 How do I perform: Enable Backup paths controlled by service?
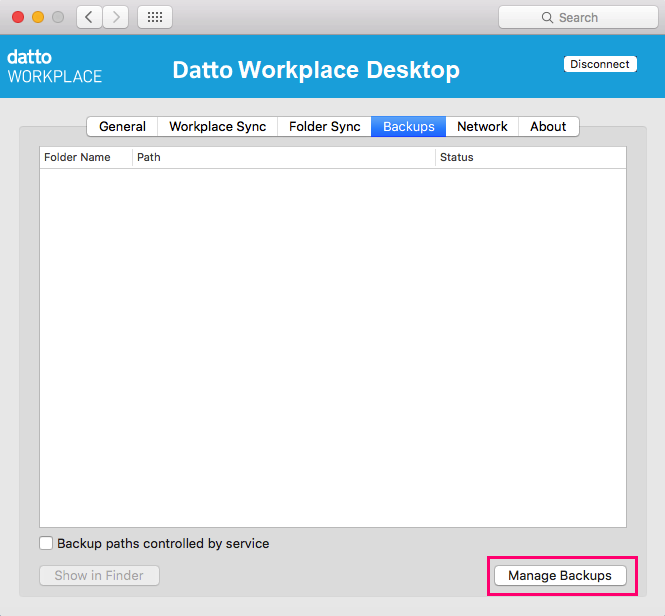tap(46, 543)
